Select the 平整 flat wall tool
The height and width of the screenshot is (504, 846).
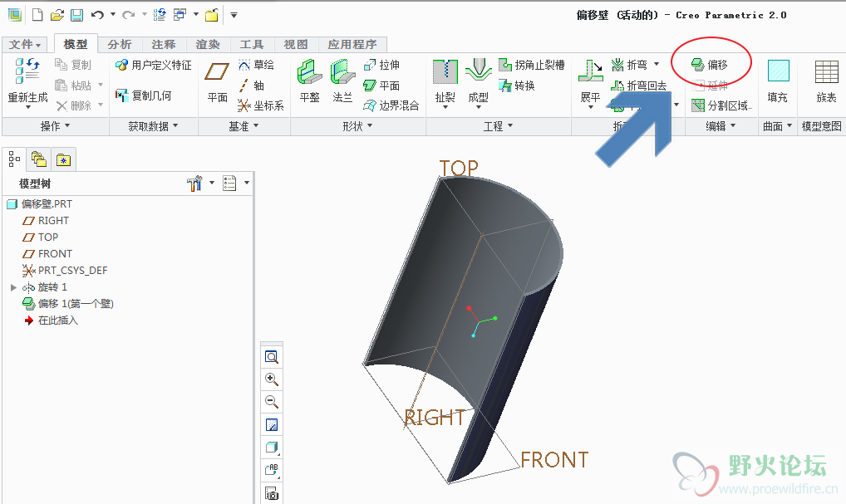[310, 81]
